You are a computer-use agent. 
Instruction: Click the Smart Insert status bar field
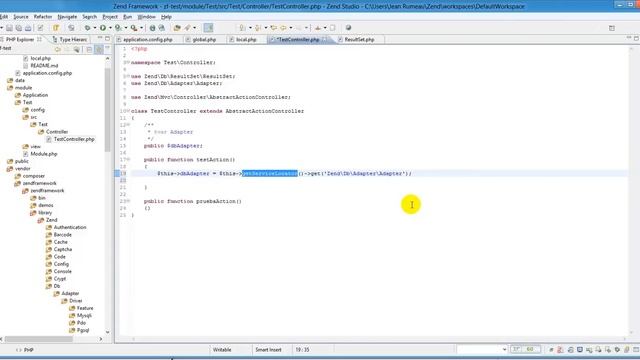268,350
